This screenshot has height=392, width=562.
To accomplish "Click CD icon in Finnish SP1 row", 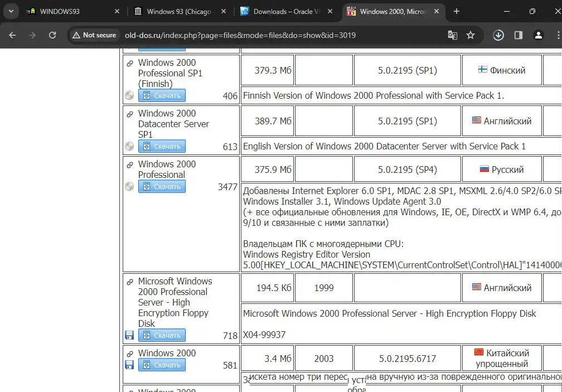I will [129, 95].
